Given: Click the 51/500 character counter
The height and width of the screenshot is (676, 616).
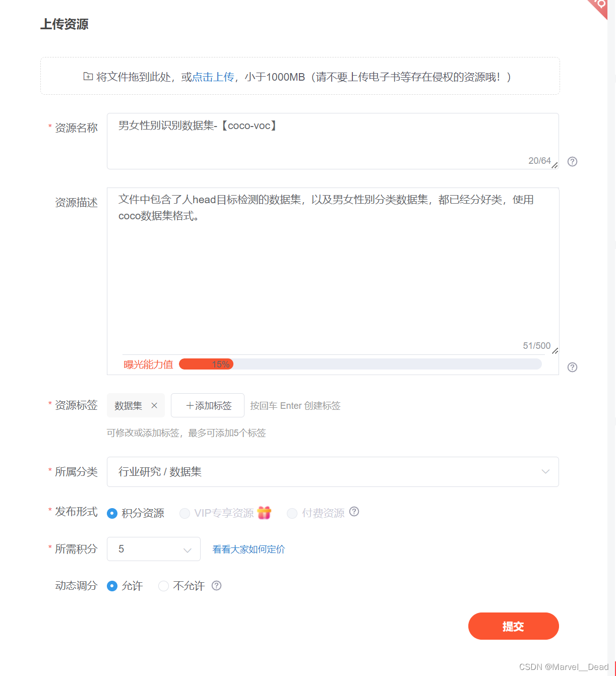Looking at the screenshot, I should (x=536, y=346).
